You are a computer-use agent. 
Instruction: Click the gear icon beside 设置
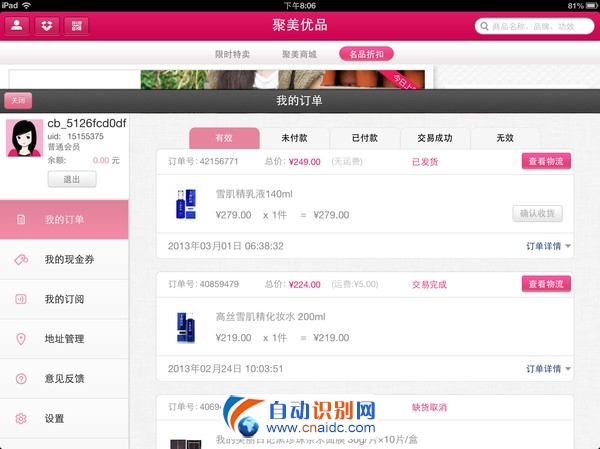[21, 419]
